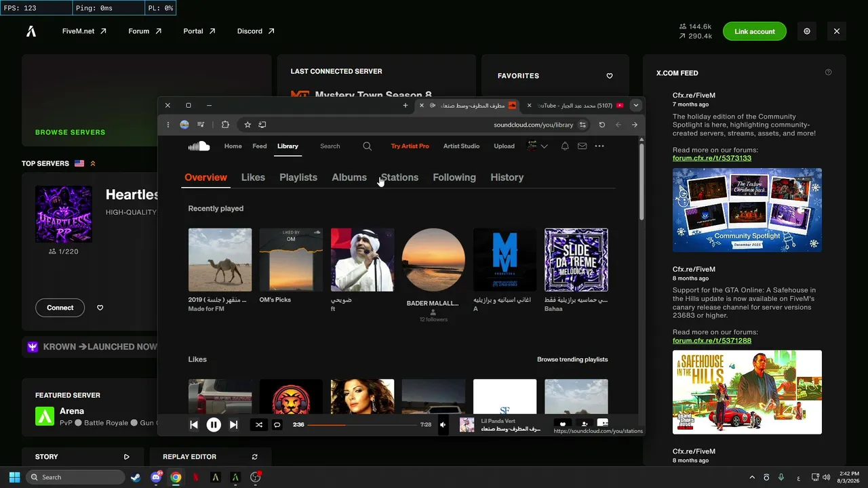Click the Favorites heart icon in FiveM
The height and width of the screenshot is (488, 868).
coord(610,76)
